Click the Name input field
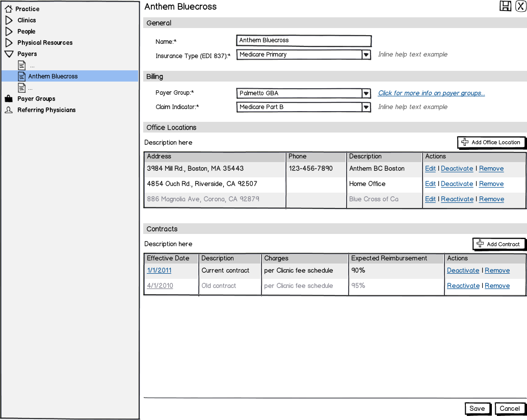The image size is (527, 420). pos(304,41)
